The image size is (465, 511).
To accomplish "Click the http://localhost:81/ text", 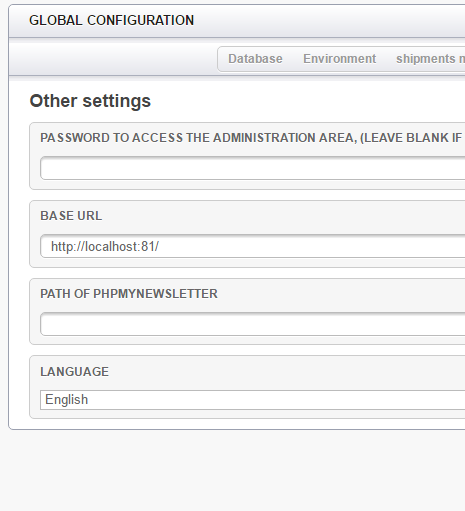I will click(x=105, y=247).
